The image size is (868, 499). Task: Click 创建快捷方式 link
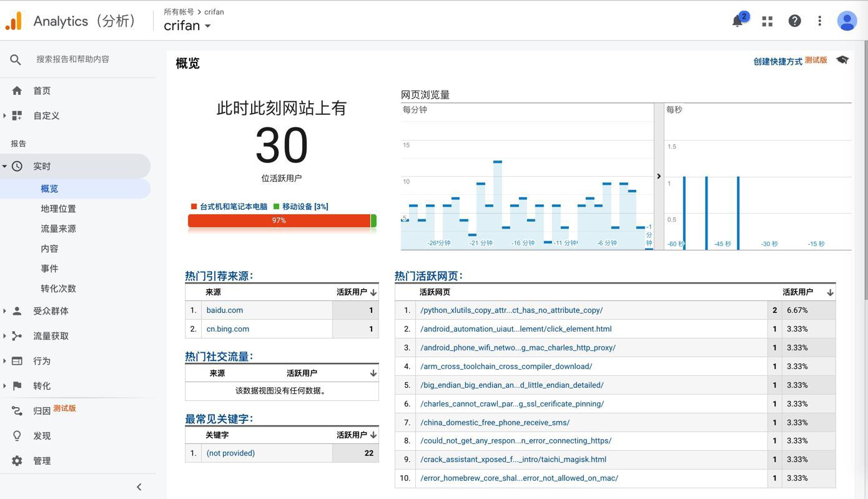(x=777, y=61)
